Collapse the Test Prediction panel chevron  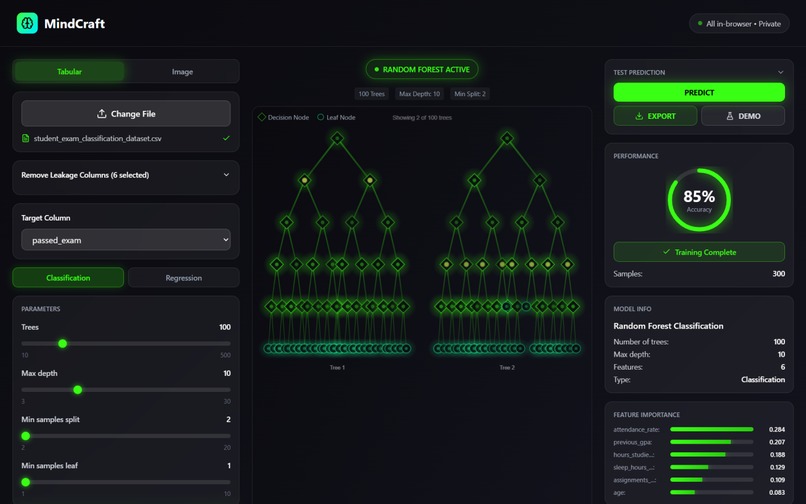[x=780, y=72]
